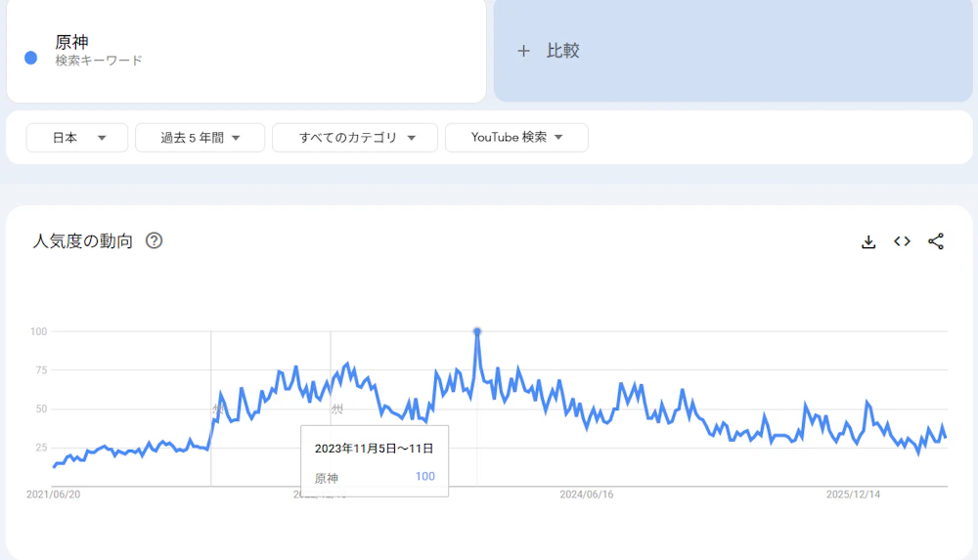
Task: Click the 検索キーワード label
Action: coord(99,61)
